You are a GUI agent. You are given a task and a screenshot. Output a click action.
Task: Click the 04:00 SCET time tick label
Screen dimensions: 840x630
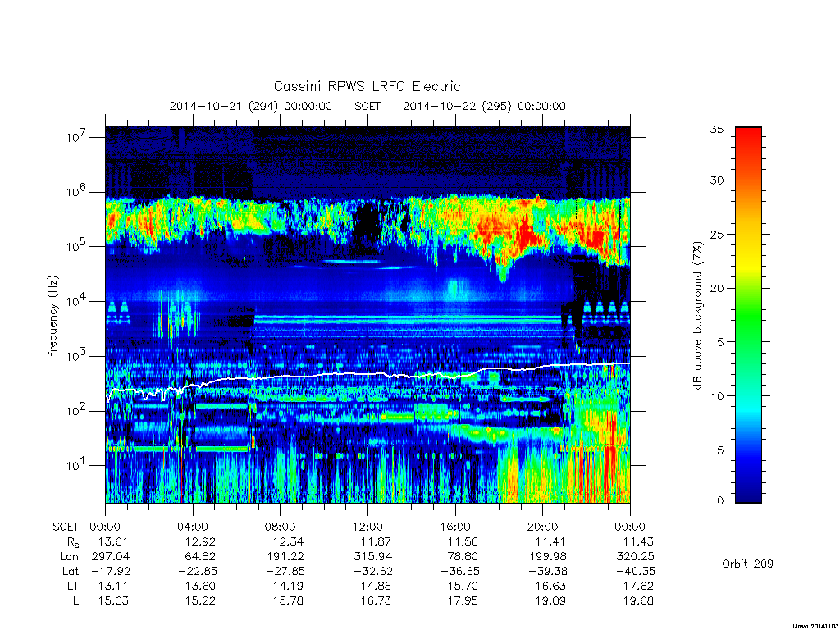[x=193, y=527]
